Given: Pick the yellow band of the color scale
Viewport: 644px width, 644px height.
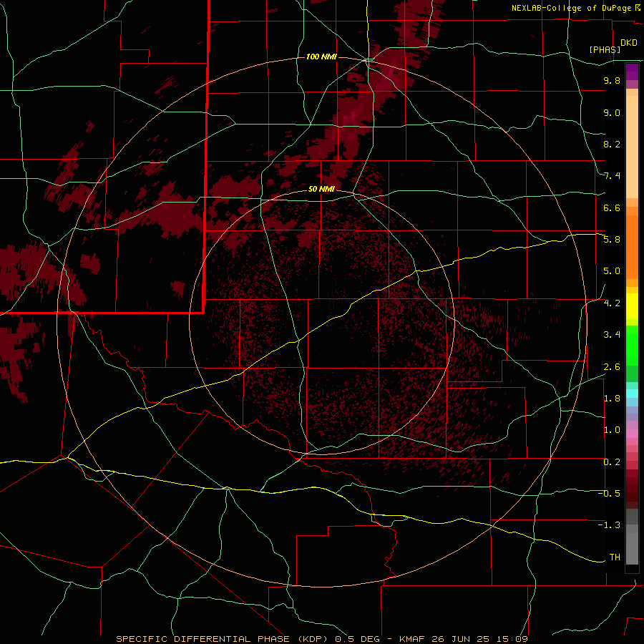Looking at the screenshot, I should [632, 306].
